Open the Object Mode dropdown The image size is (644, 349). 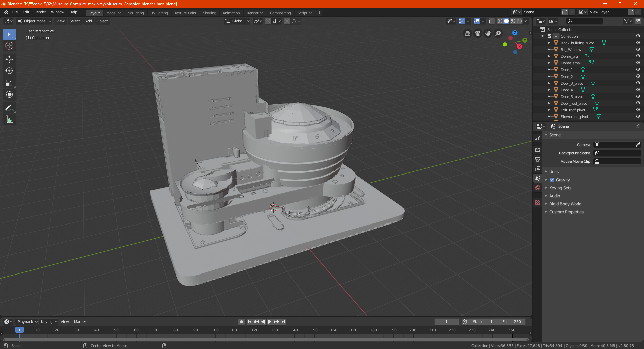(34, 21)
